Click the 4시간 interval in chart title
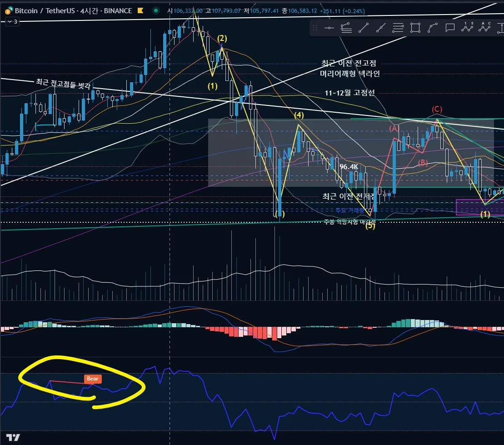 pyautogui.click(x=89, y=10)
